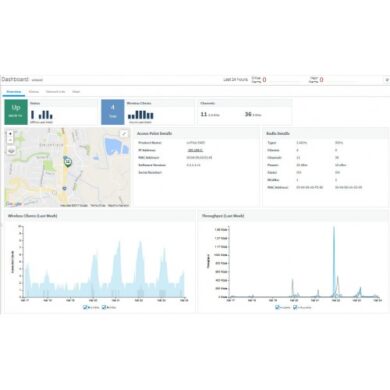Open the dropdown arrow at the dashboard header's right edge
390x390 pixels.
click(387, 80)
